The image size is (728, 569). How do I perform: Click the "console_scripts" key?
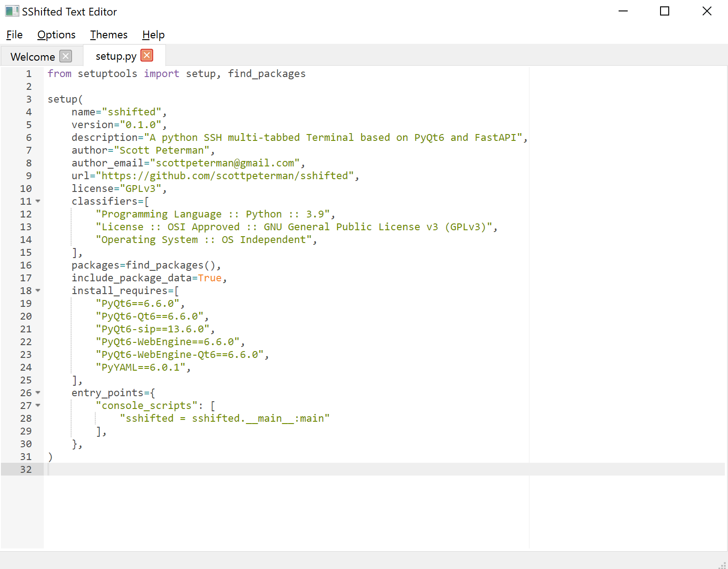pos(147,405)
